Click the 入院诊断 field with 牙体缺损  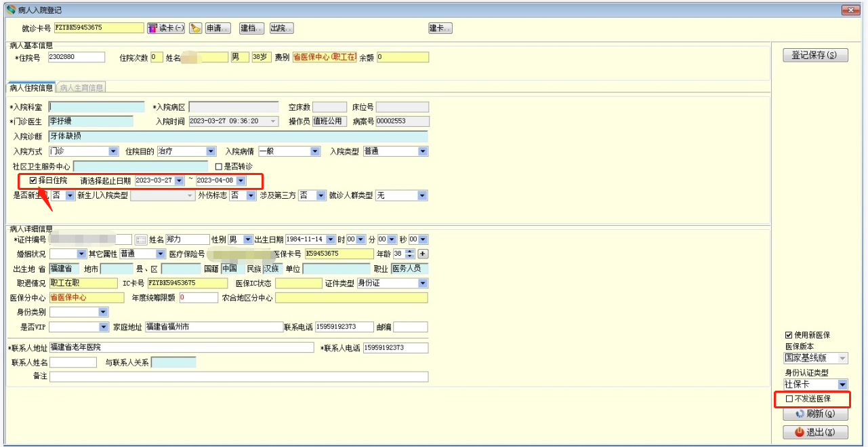click(239, 136)
